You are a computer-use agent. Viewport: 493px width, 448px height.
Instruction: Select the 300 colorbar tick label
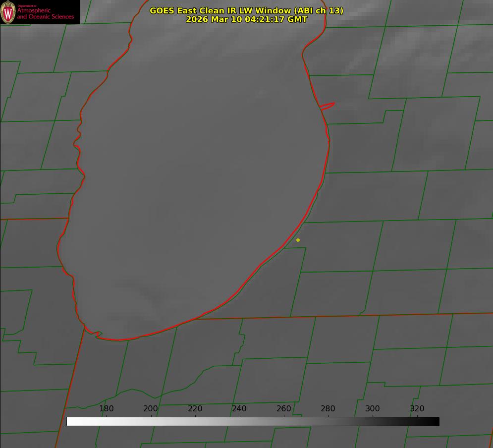click(372, 409)
